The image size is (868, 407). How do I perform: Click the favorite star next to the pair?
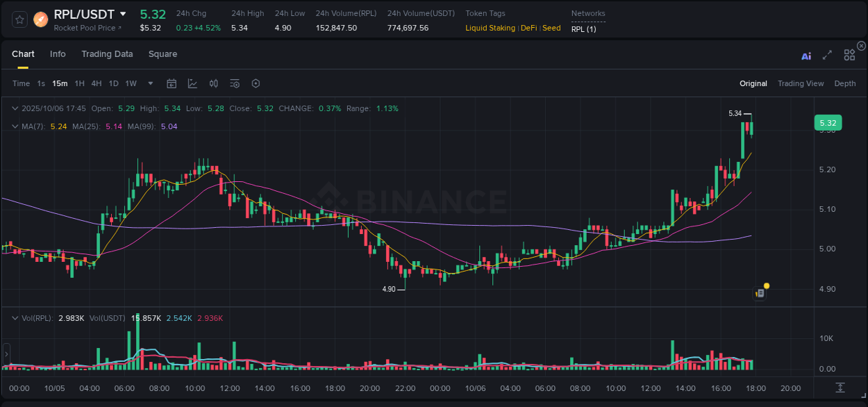coord(19,19)
